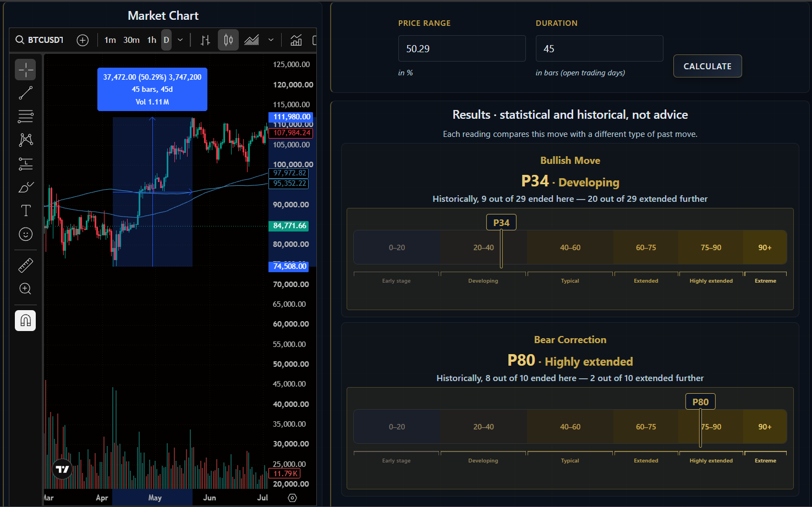
Task: Switch to the 30m timeframe
Action: tap(131, 40)
